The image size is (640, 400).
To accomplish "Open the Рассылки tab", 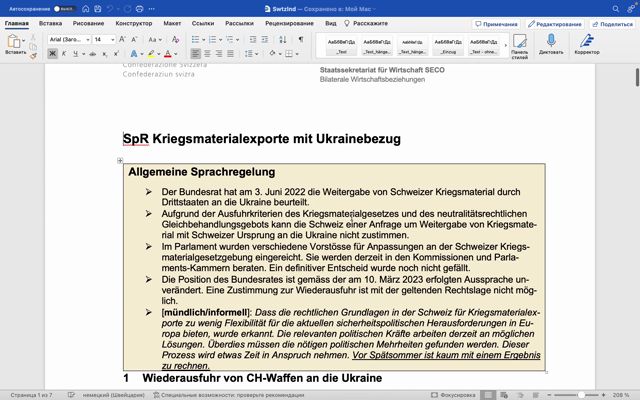I will pos(240,23).
